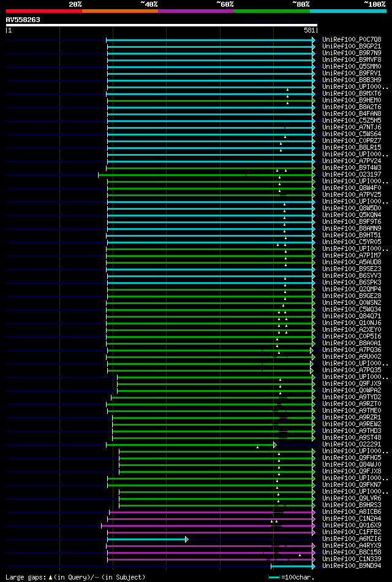Screen dimensions: 392x582
Task: Select the red 20% identity legend segment
Action: [43, 11]
